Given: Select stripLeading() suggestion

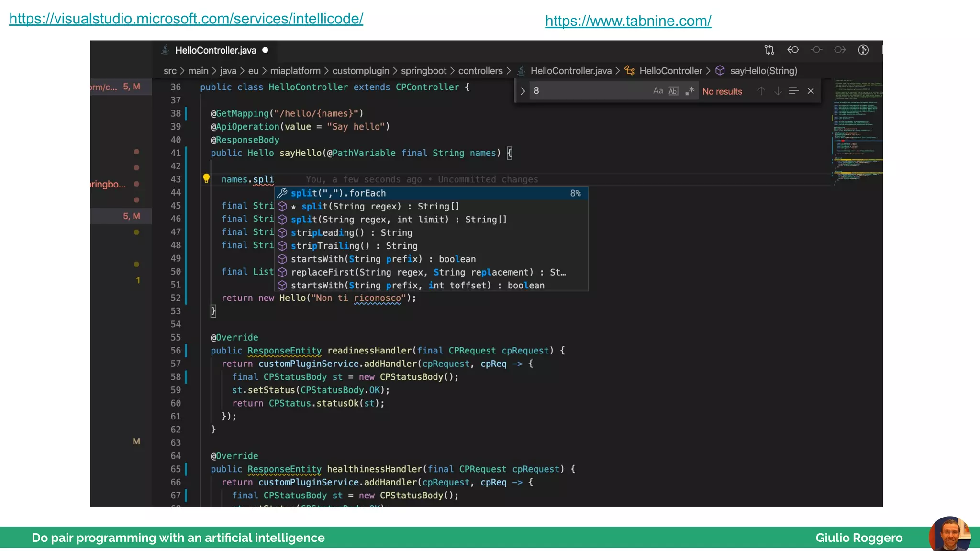Looking at the screenshot, I should [431, 232].
